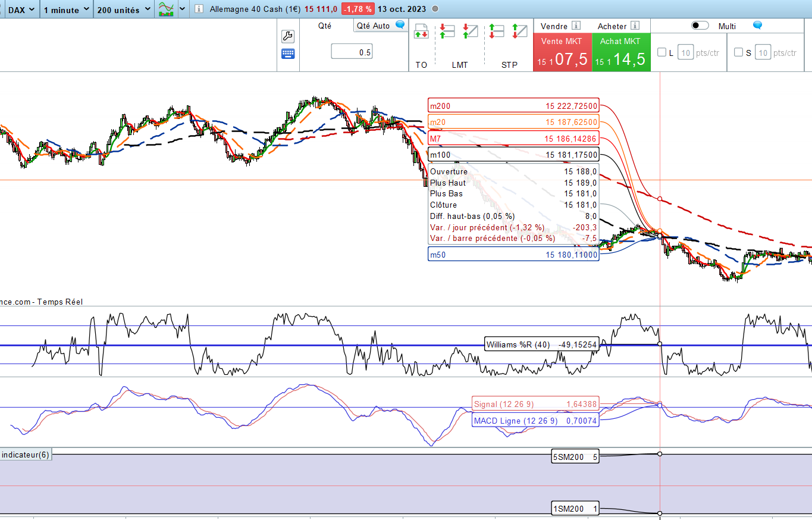
Task: Click the grey status dot after the date
Action: pyautogui.click(x=435, y=9)
